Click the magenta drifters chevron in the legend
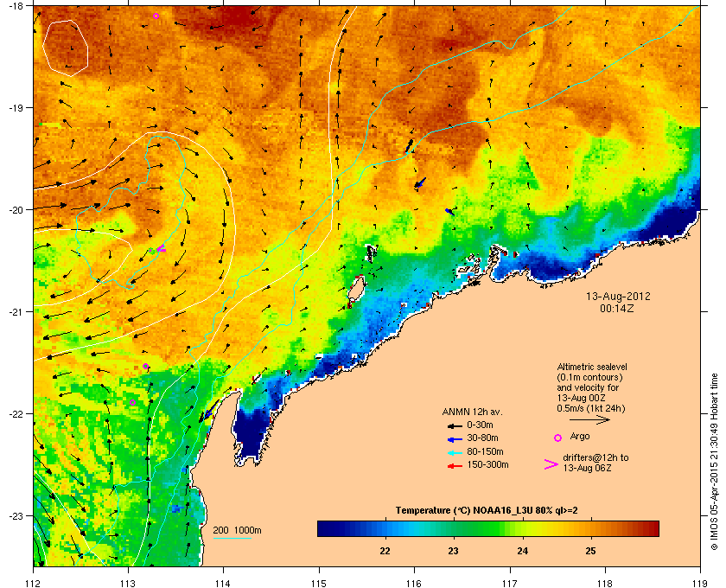The height and width of the screenshot is (588, 726). tap(551, 464)
